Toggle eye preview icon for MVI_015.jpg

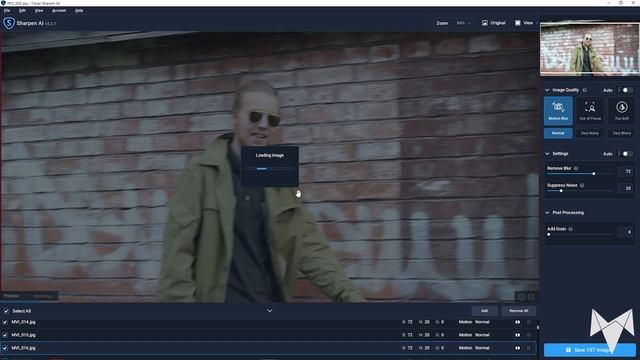click(x=518, y=335)
